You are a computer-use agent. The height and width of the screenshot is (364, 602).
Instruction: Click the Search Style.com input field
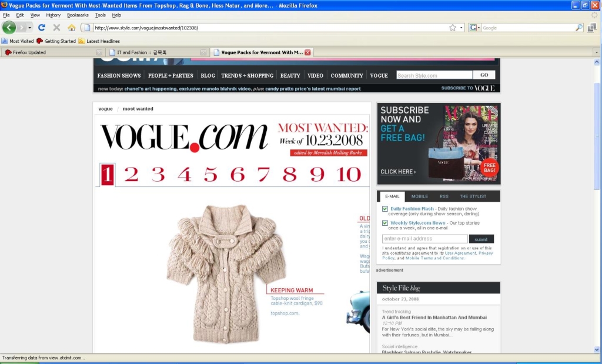pyautogui.click(x=434, y=75)
